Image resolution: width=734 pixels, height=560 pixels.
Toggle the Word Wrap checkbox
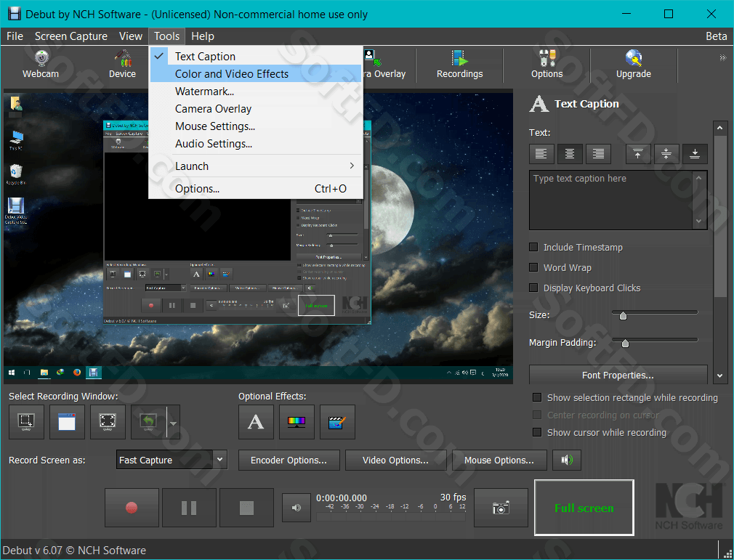click(x=533, y=267)
